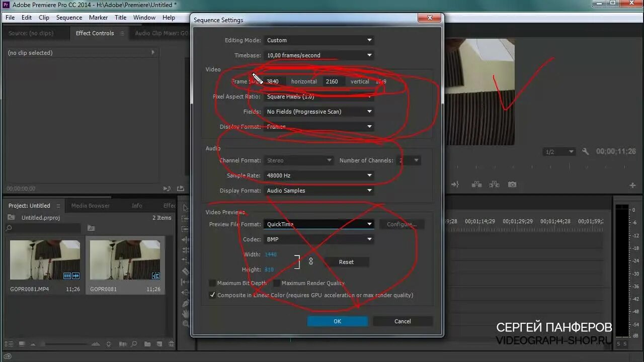Enable Maximum Render Quality checkbox
This screenshot has width=644, height=362.
pos(277,283)
